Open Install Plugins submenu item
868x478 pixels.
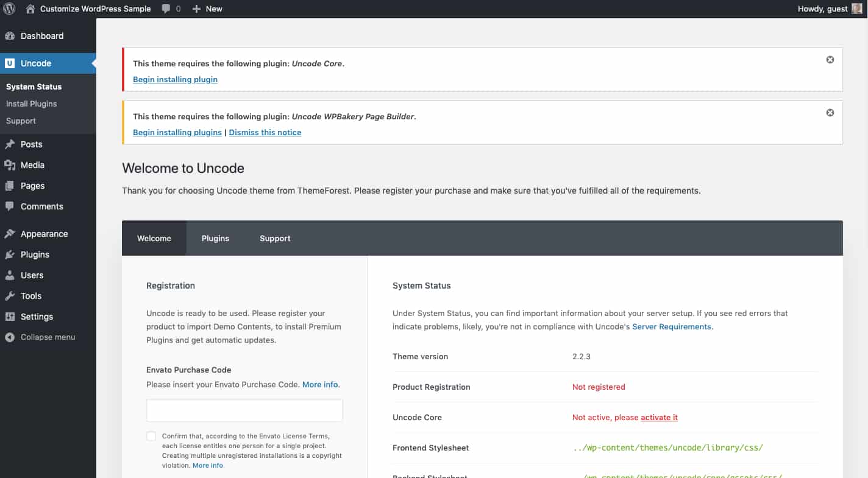(x=31, y=104)
